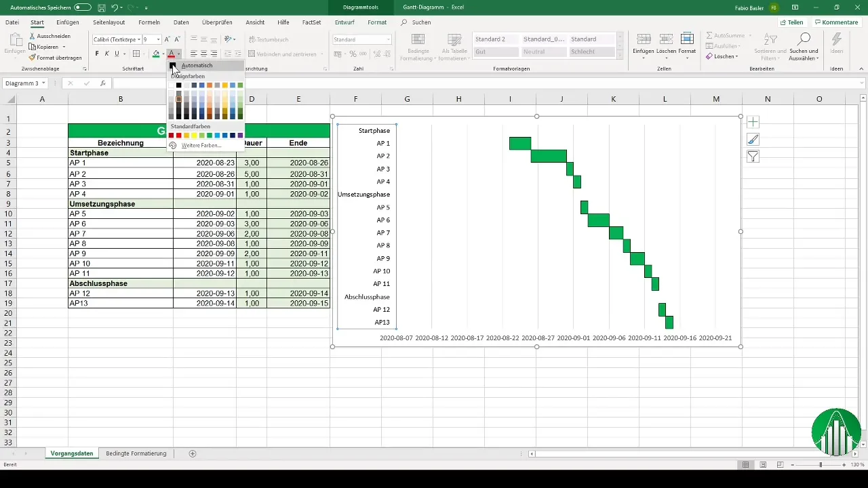Click the center align icon
Image resolution: width=868 pixels, height=488 pixels.
(204, 54)
